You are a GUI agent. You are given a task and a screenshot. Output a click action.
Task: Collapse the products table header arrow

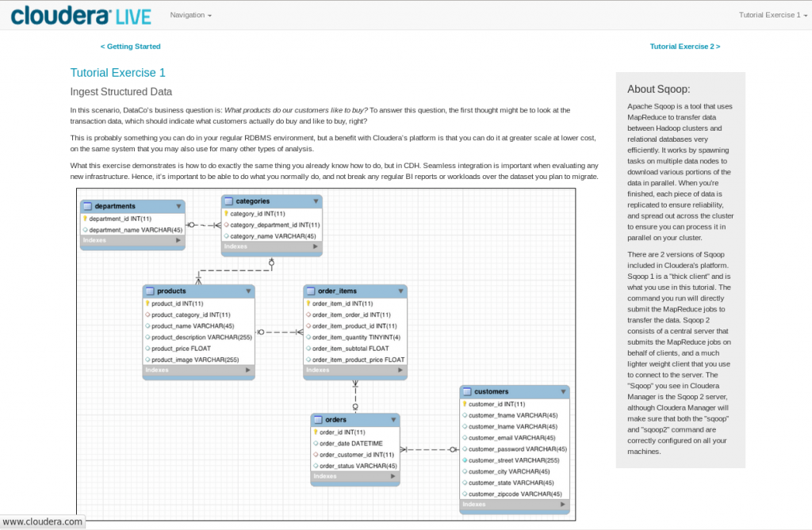coord(248,291)
